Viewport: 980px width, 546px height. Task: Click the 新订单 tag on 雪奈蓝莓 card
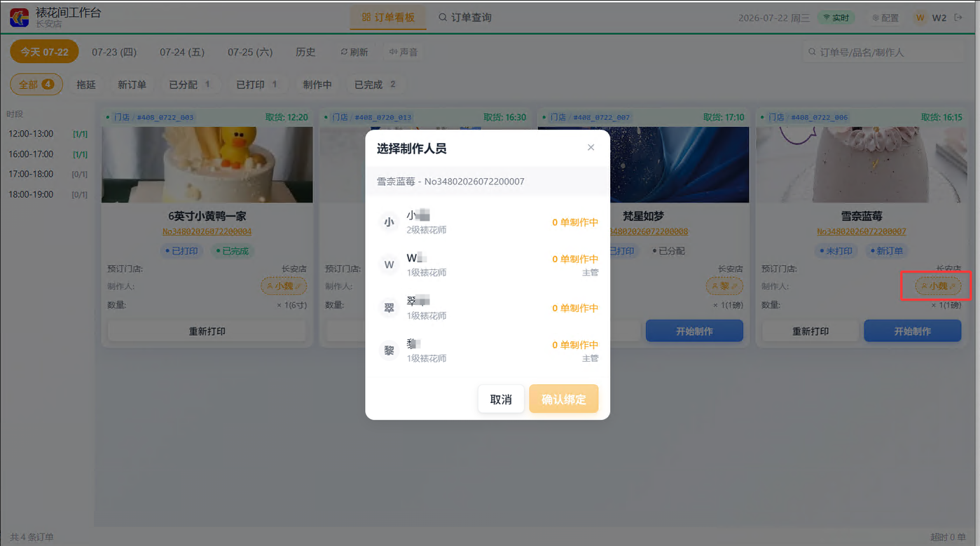888,250
